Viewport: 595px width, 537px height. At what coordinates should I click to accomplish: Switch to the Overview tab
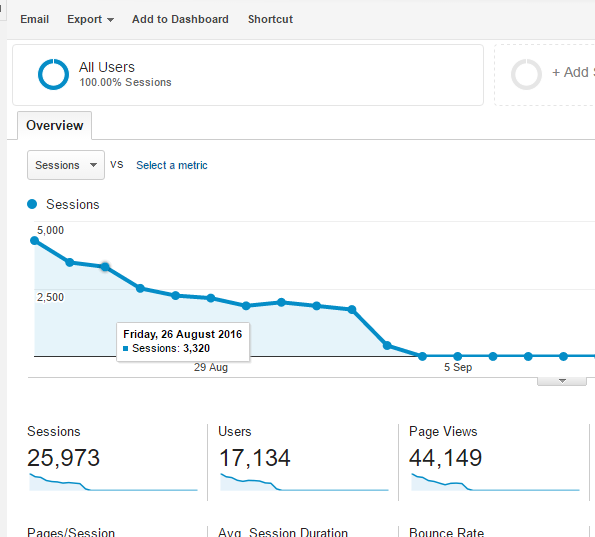55,125
